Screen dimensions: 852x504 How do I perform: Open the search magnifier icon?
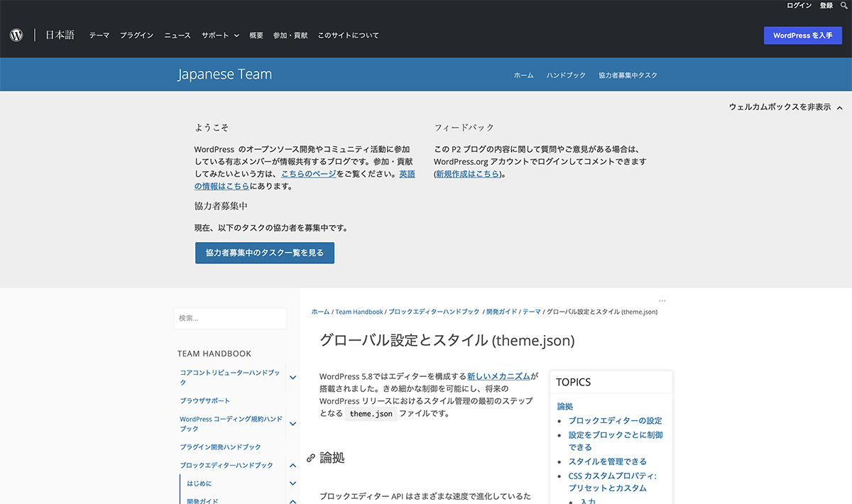tap(843, 6)
